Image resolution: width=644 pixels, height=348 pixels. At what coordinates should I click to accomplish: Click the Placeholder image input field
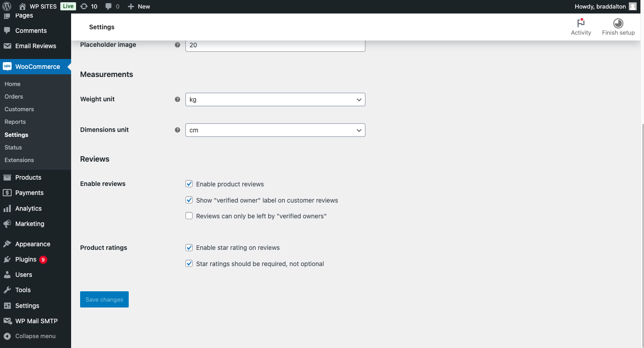(x=275, y=45)
